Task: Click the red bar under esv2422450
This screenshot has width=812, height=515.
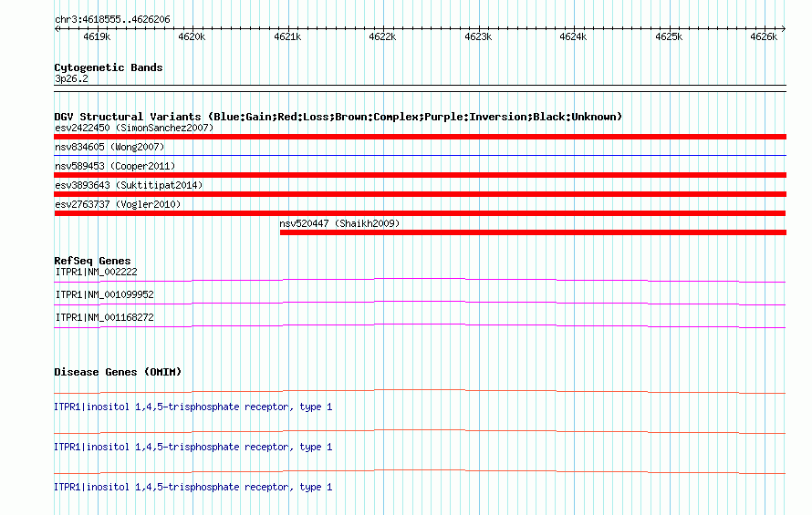Action: pyautogui.click(x=420, y=137)
